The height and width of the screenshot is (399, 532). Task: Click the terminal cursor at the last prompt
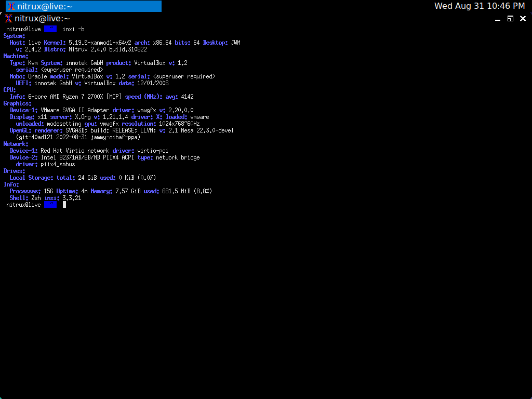[x=64, y=205]
